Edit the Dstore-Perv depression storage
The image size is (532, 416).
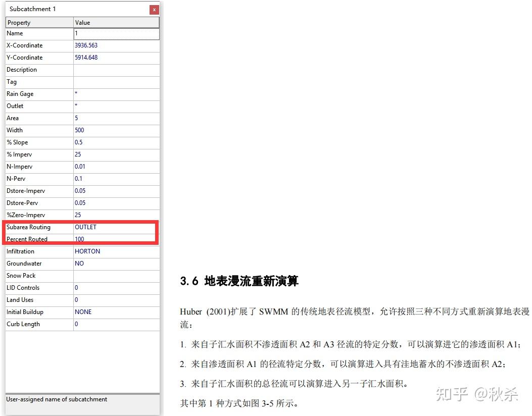pos(116,203)
